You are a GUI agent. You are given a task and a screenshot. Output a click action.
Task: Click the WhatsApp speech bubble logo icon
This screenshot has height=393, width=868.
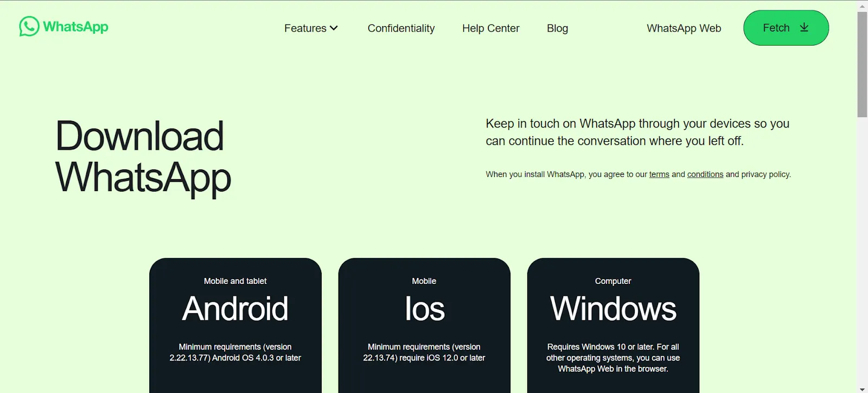pyautogui.click(x=29, y=27)
